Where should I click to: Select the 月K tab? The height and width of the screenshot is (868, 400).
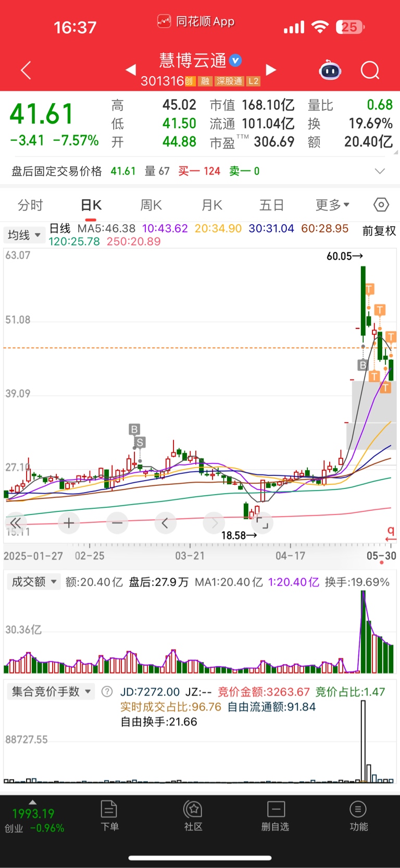(212, 205)
